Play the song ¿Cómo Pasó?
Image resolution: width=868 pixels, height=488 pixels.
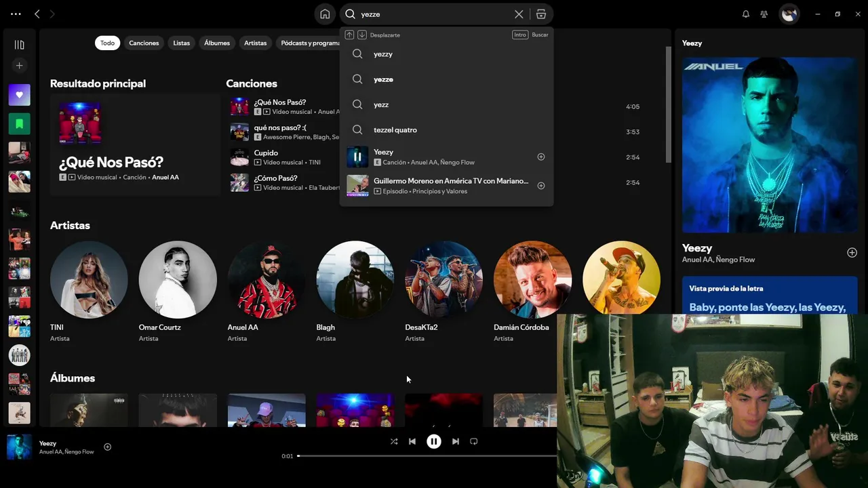coord(239,182)
